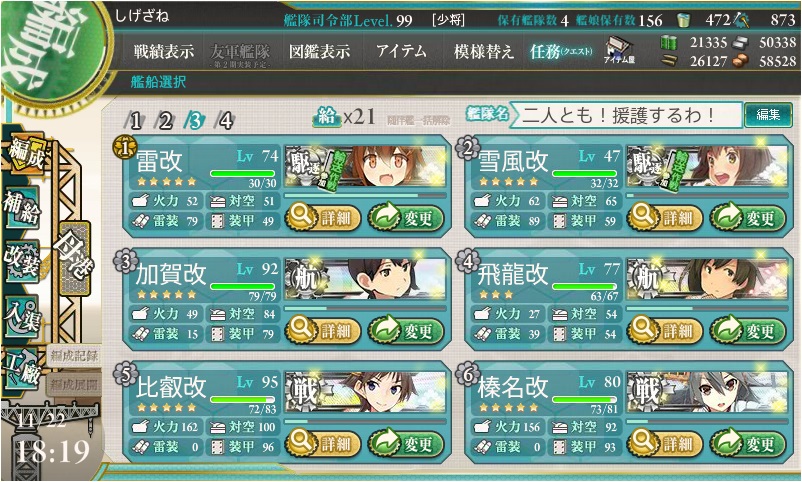Switch to fleet 4 tab
The height and width of the screenshot is (482, 802).
(x=225, y=121)
